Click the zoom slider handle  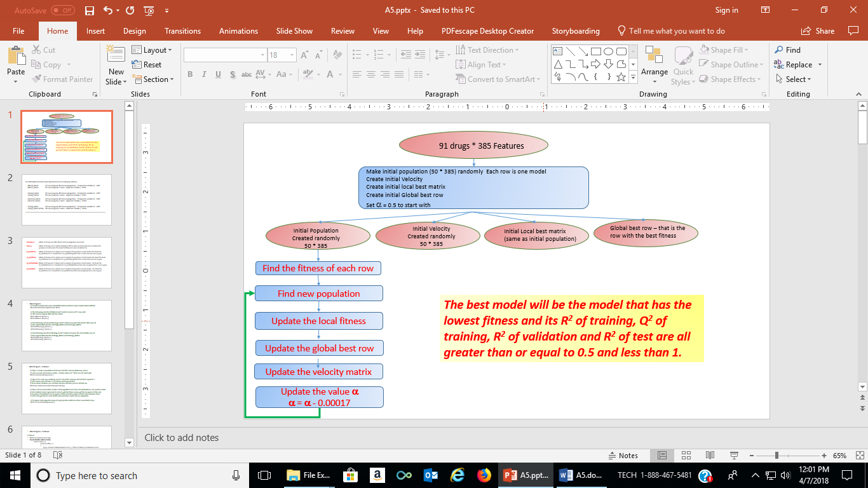pos(776,456)
